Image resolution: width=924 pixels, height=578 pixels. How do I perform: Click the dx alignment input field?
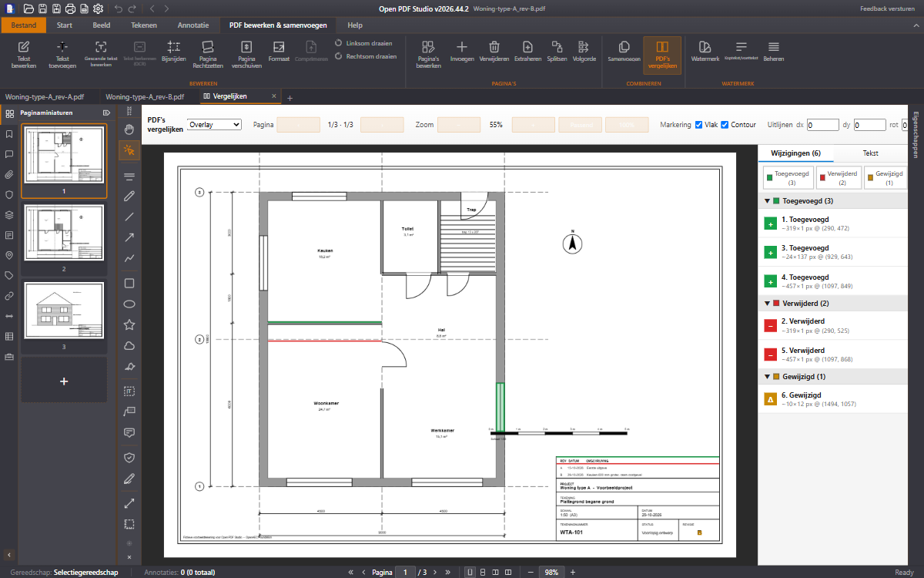pos(823,125)
